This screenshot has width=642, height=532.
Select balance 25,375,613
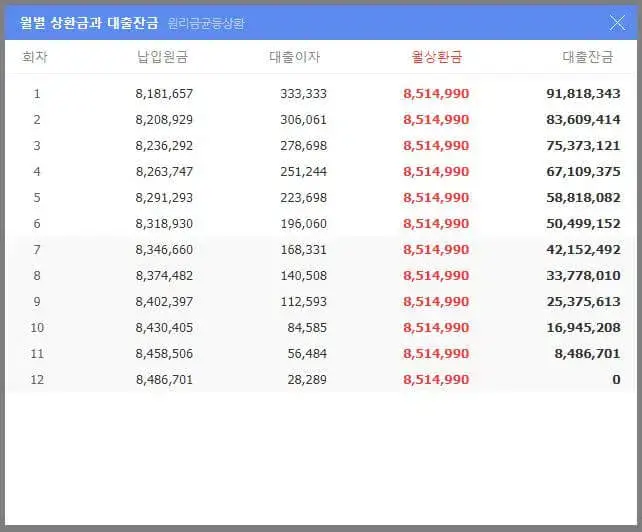click(x=583, y=302)
